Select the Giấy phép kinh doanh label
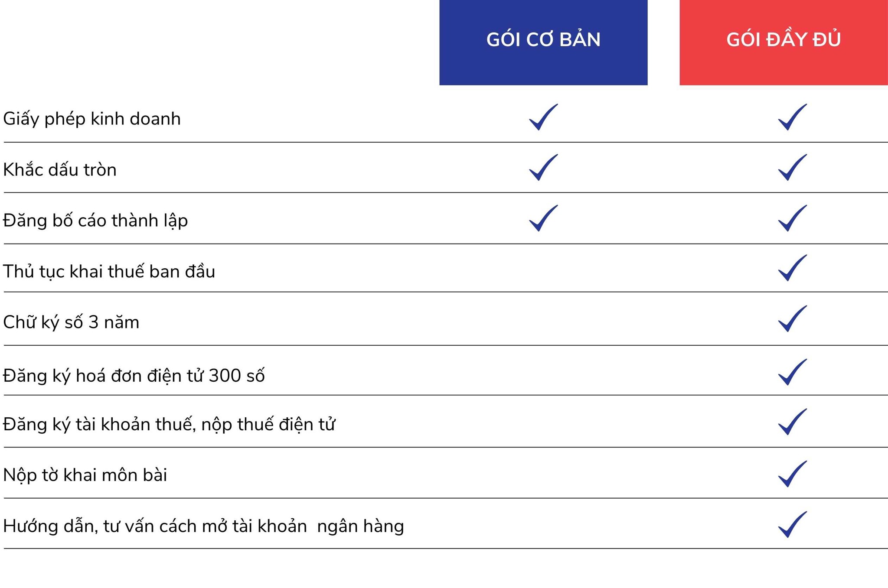The width and height of the screenshot is (888, 588). pos(92,119)
